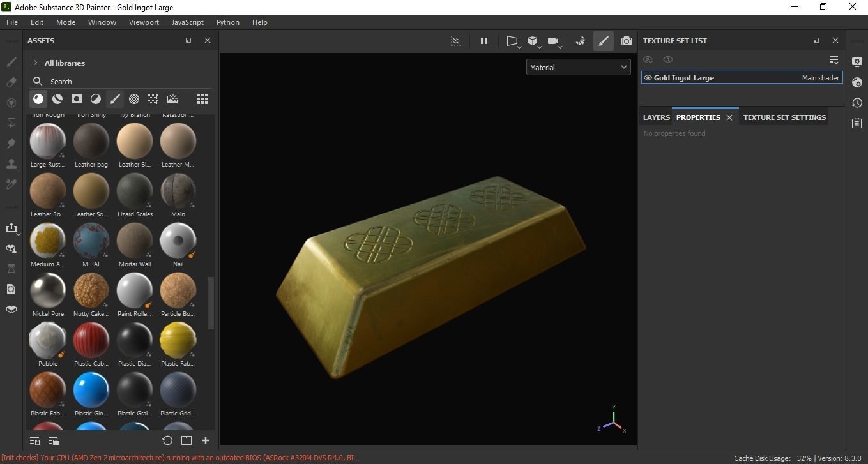Undock the Texture Set List panel
868x464 pixels.
tap(816, 40)
